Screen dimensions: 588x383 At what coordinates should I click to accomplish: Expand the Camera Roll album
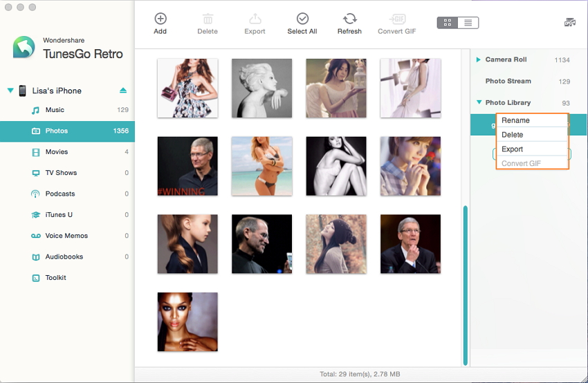pos(478,60)
